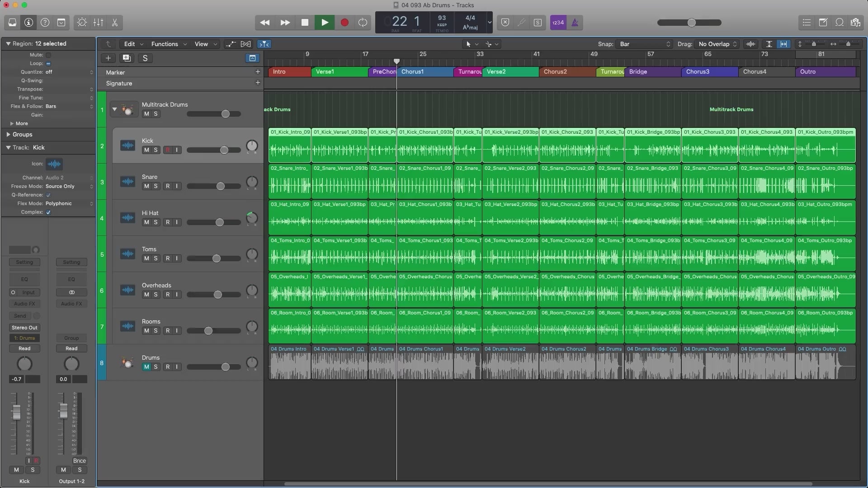Toggle Global Tracks display button
Viewport: 868px width, 488px height.
pyautogui.click(x=252, y=58)
